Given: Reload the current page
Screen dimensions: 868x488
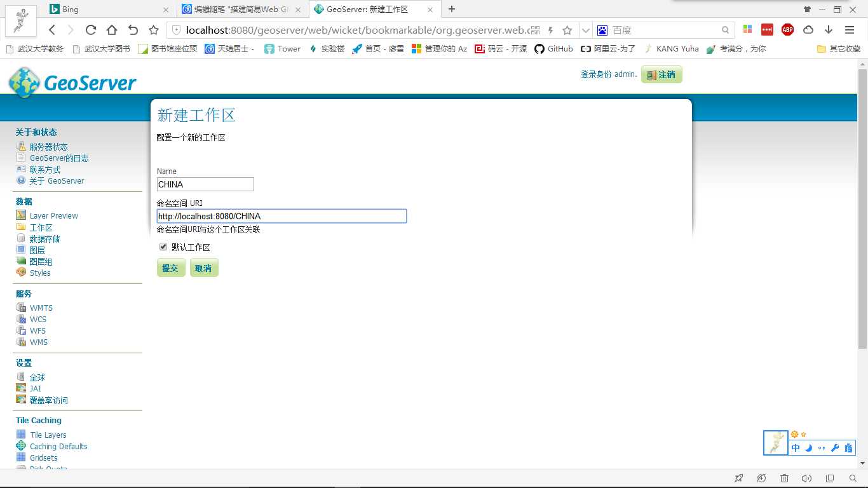Looking at the screenshot, I should (x=90, y=30).
